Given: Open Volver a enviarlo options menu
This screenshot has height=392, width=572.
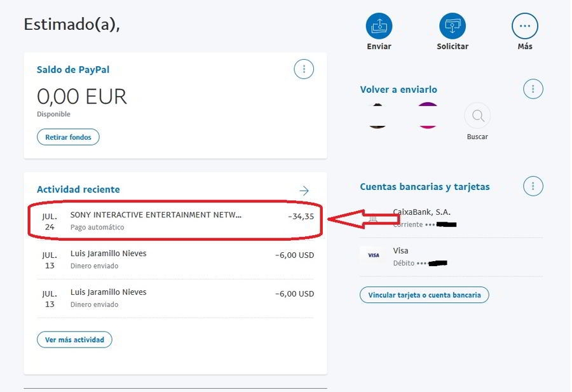Looking at the screenshot, I should [533, 89].
